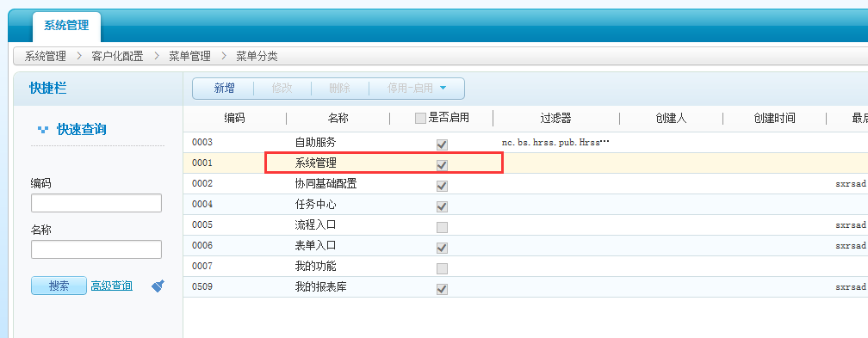Toggle enabled checkbox for 自助服务 row
Image resolution: width=868 pixels, height=338 pixels.
click(442, 144)
